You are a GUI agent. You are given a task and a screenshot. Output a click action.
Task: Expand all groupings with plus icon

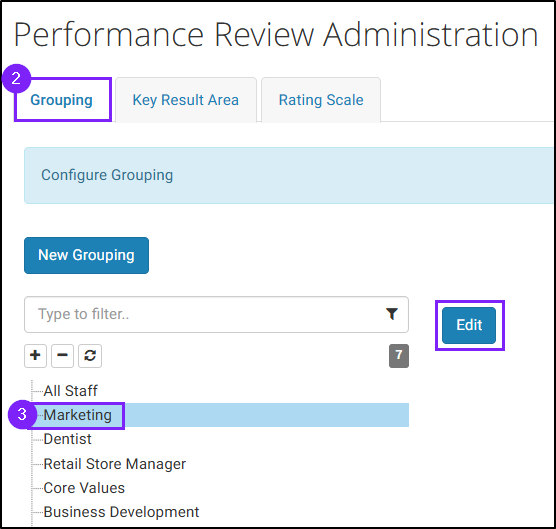(35, 355)
